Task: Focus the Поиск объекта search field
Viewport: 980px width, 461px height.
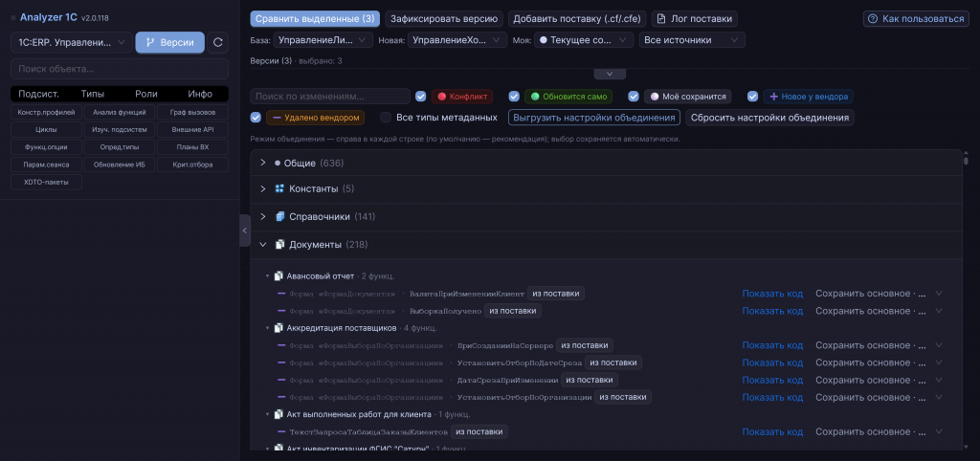Action: point(120,69)
